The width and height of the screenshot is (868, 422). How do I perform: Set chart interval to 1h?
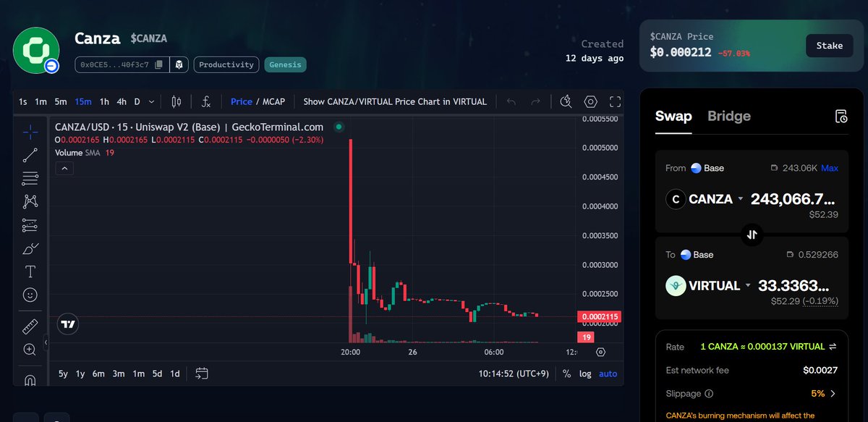tap(104, 102)
